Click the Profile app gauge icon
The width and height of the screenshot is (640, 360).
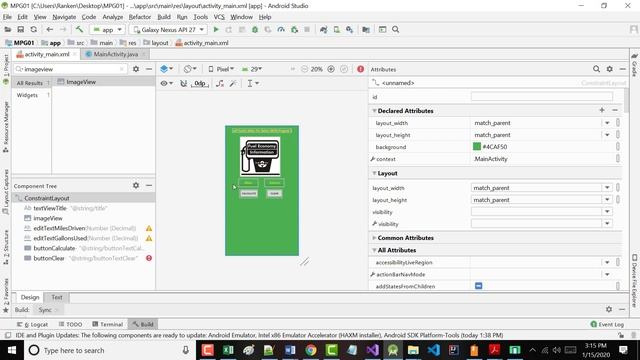tap(281, 30)
